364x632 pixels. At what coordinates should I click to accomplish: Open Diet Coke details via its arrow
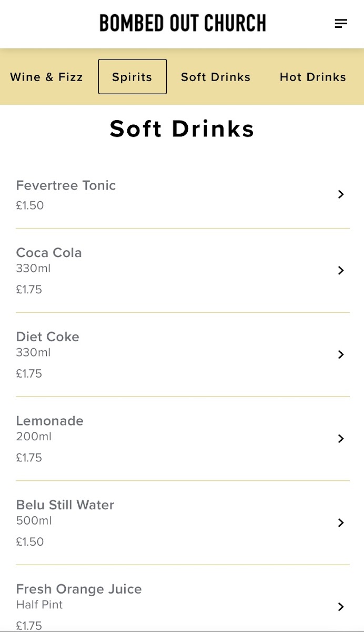click(341, 354)
